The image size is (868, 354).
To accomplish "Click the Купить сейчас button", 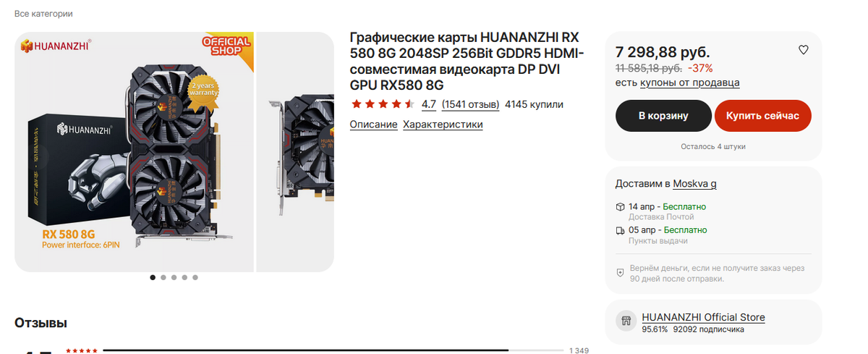I will coord(763,116).
